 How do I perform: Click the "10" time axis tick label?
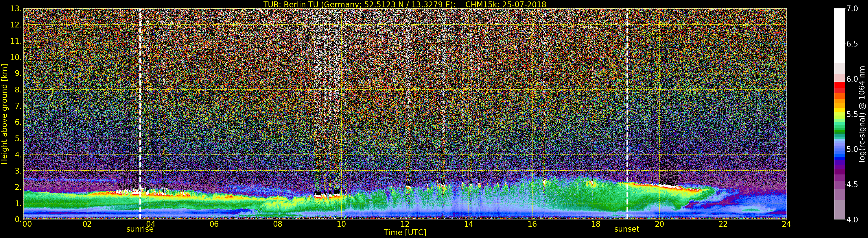point(341,224)
